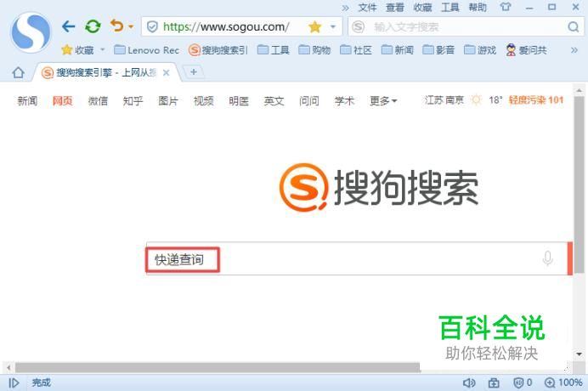
Task: Open the Lenovo Rec bookmark folder
Action: click(x=147, y=50)
